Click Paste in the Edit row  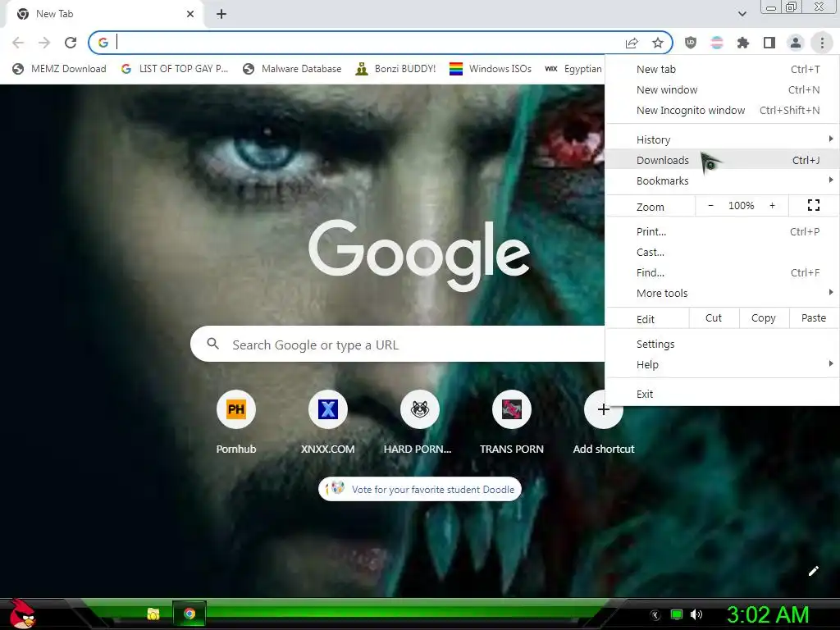click(x=814, y=318)
